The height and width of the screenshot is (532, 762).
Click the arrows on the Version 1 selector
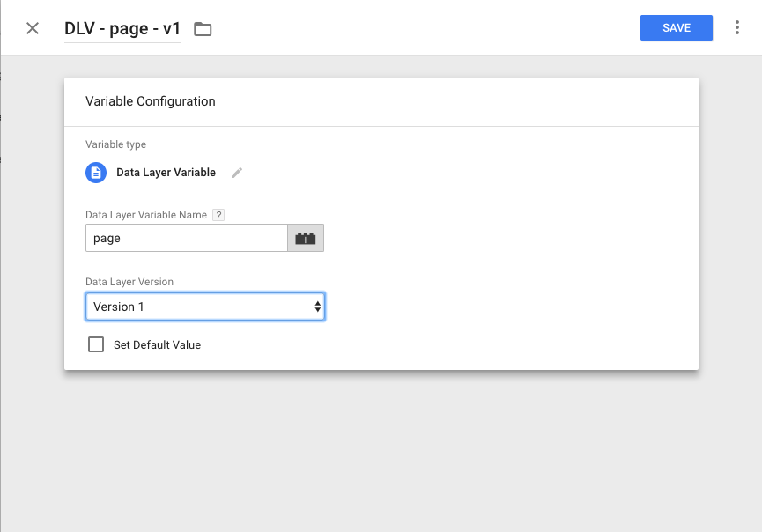coord(317,307)
